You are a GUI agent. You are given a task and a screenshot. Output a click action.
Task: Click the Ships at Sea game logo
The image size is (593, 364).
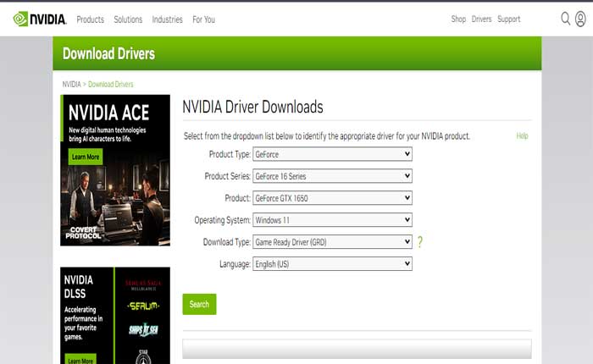(x=142, y=329)
